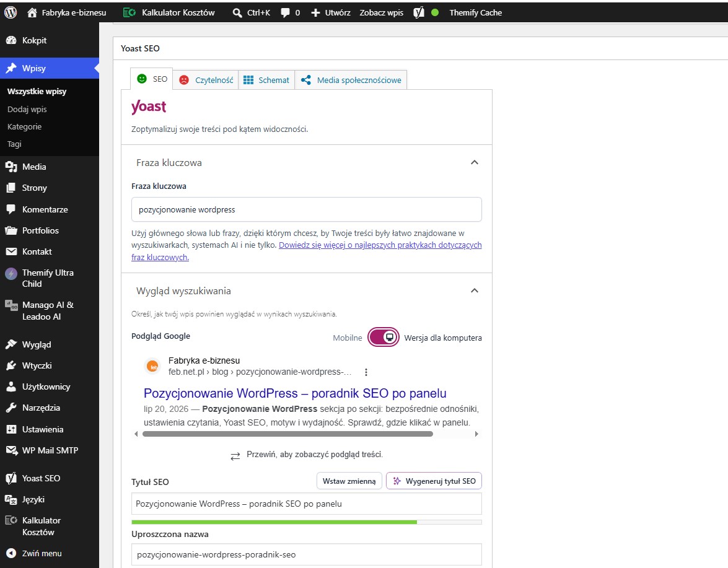The image size is (728, 568).
Task: Click the preview title Pozycjonowanie WordPress link
Action: [x=295, y=393]
